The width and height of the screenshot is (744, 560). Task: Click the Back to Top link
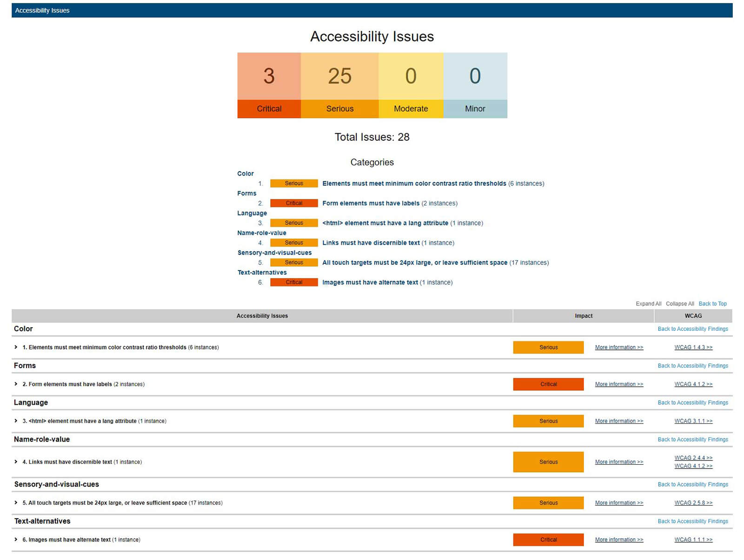coord(712,304)
